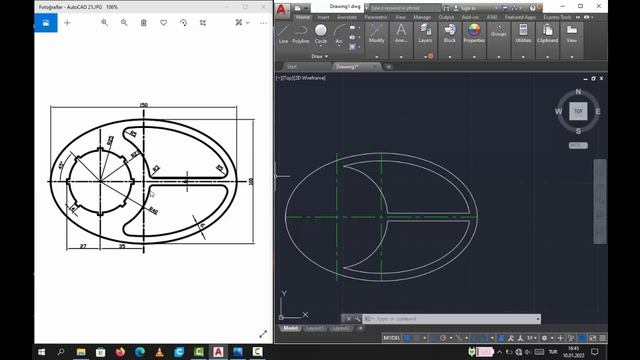Click the keyword search box in title bar

tap(406, 8)
